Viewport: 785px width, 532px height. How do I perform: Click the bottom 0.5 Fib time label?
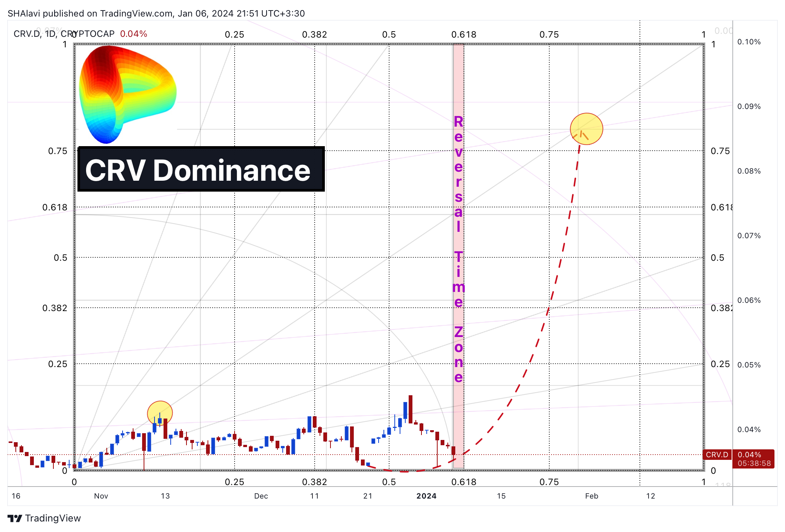coord(389,482)
